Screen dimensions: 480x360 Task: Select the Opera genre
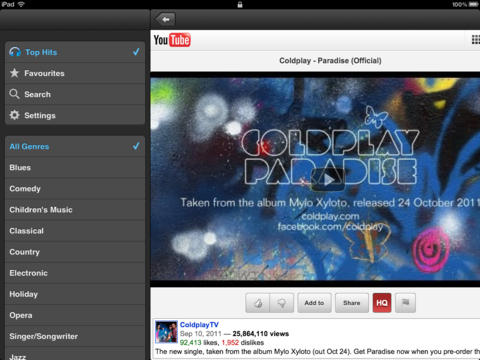pos(75,315)
